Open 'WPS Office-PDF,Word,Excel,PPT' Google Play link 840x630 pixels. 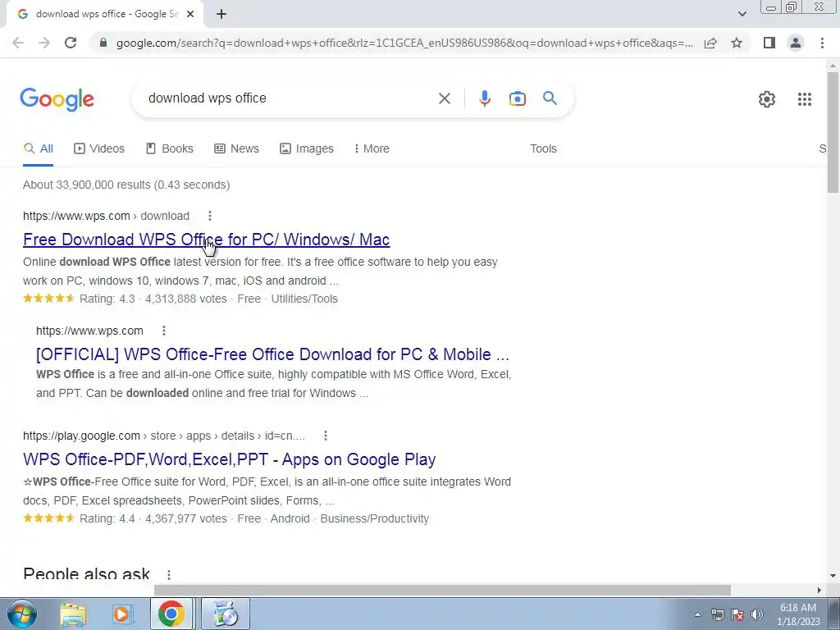(x=230, y=459)
